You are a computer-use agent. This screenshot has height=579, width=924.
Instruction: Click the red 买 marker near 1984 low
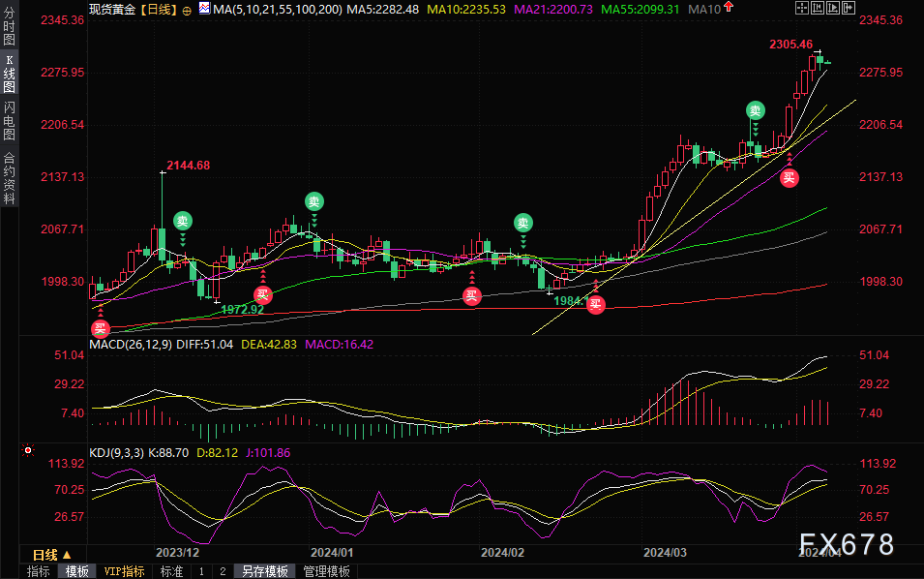point(596,304)
